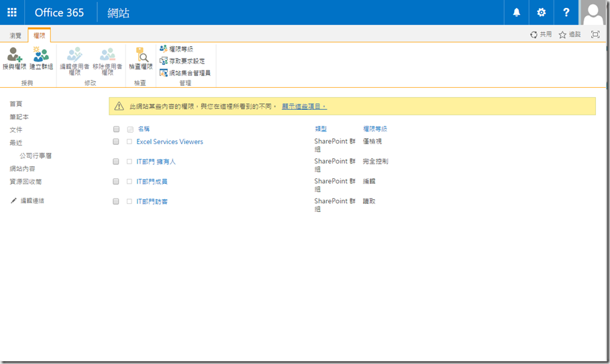Open 權限等級 (Permission Levels) in ribbon
Screen dimensions: 610x364
click(176, 49)
